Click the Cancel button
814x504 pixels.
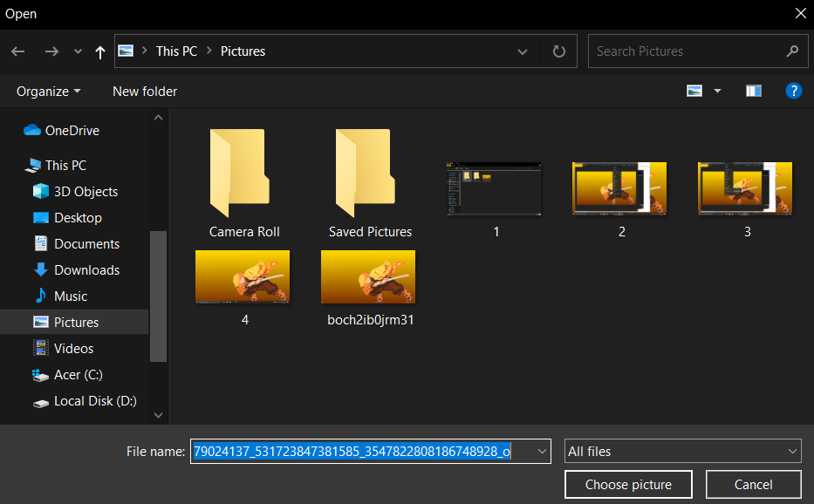[753, 484]
